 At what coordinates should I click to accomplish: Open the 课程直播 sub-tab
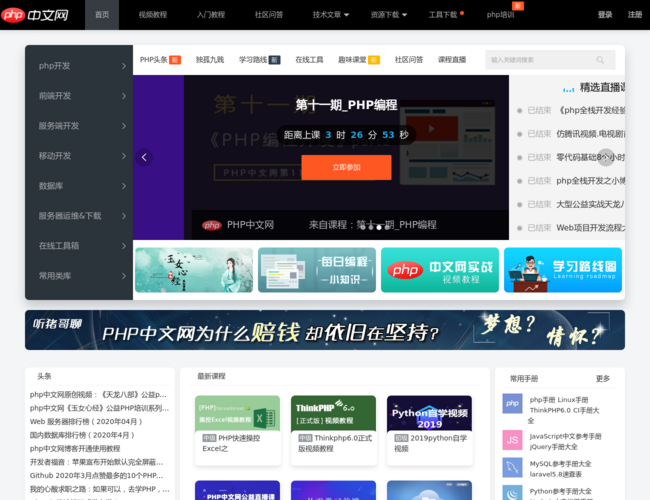pos(452,60)
